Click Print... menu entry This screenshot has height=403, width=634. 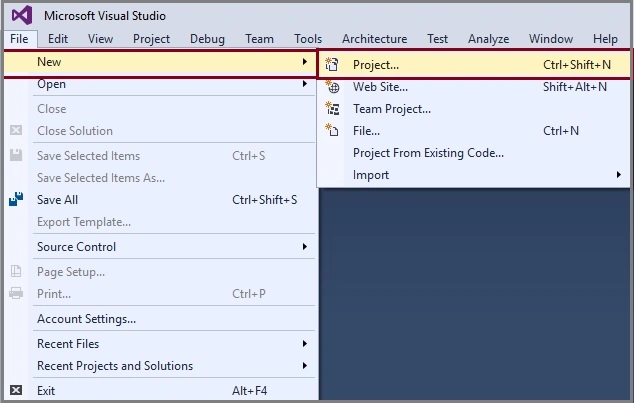(x=160, y=293)
